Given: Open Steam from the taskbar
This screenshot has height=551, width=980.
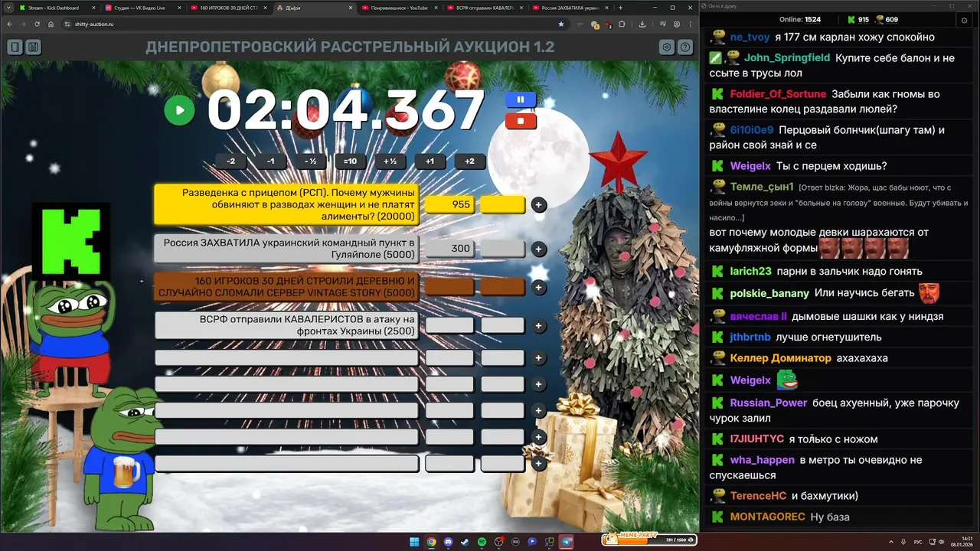Looking at the screenshot, I should 465,542.
